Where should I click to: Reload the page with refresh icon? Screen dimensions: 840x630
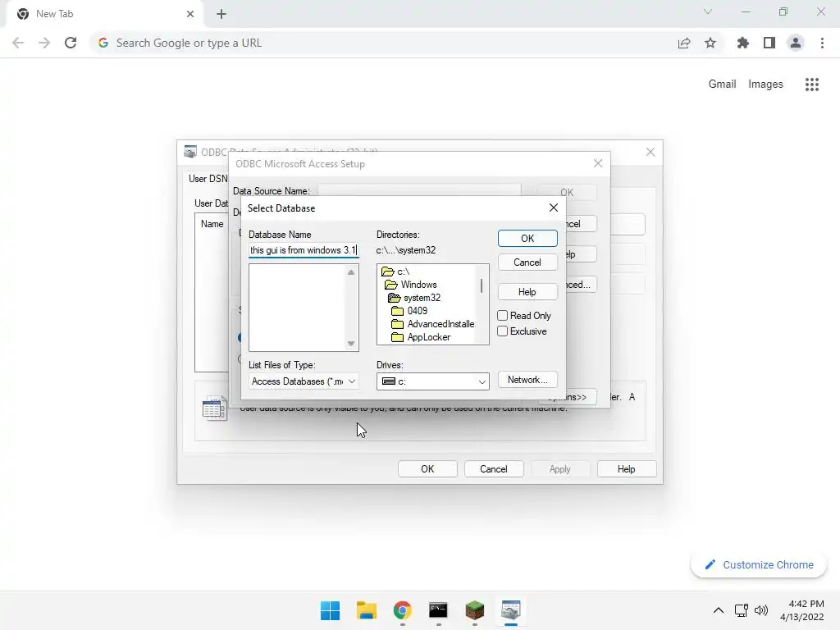point(71,43)
